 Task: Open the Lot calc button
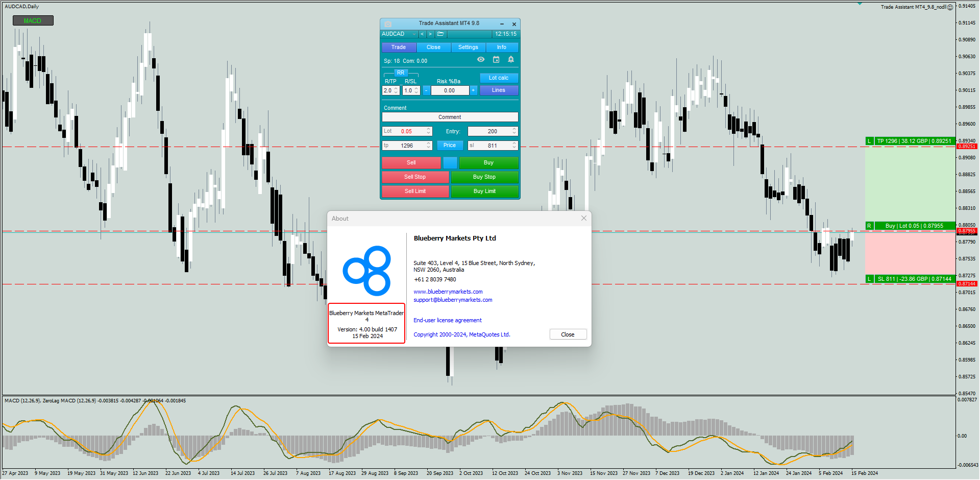[x=499, y=78]
